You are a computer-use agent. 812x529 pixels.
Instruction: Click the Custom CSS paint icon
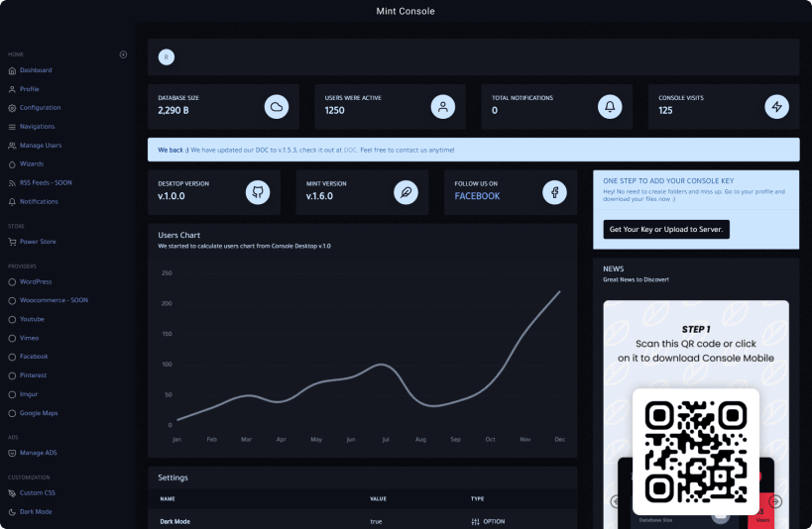(x=12, y=493)
